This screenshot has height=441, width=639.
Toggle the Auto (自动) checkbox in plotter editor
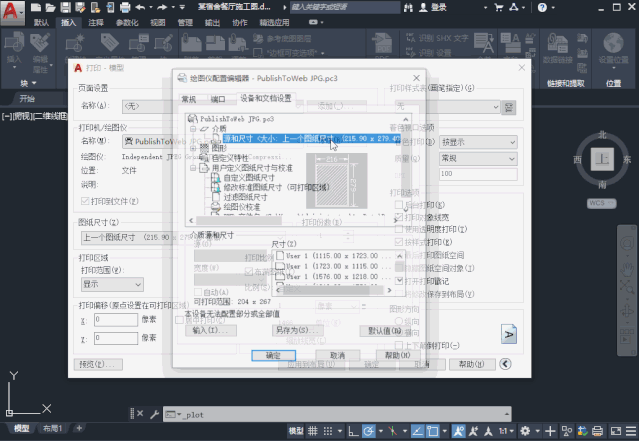point(198,292)
